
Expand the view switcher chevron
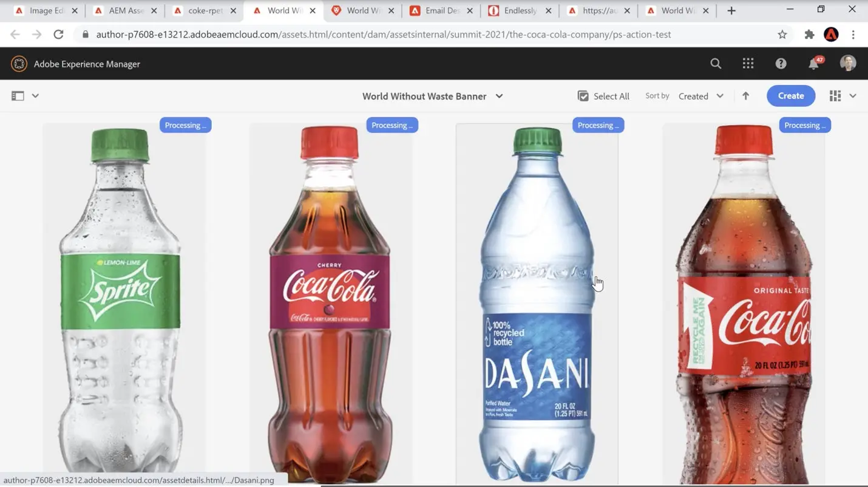[853, 96]
